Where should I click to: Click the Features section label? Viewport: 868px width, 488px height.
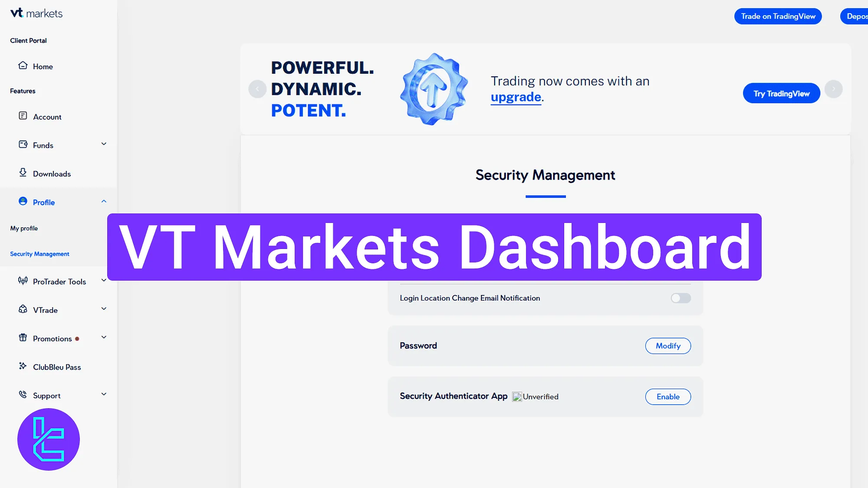pyautogui.click(x=23, y=91)
